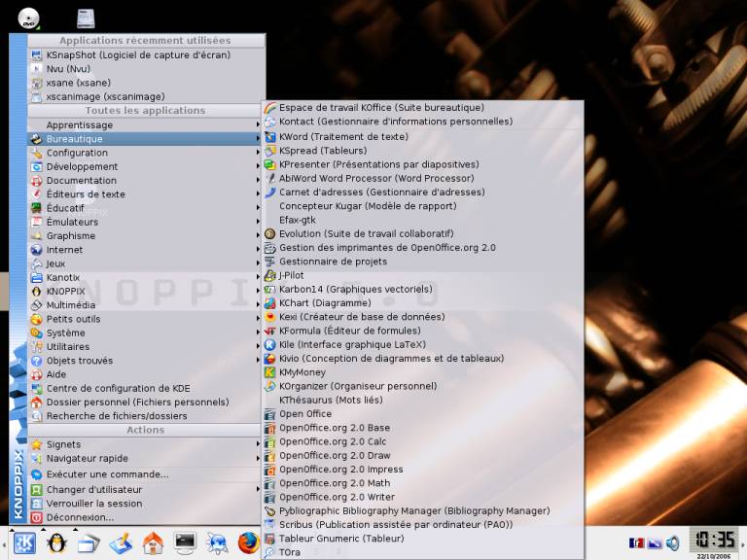Click the J-Pilot icon

[x=270, y=275]
